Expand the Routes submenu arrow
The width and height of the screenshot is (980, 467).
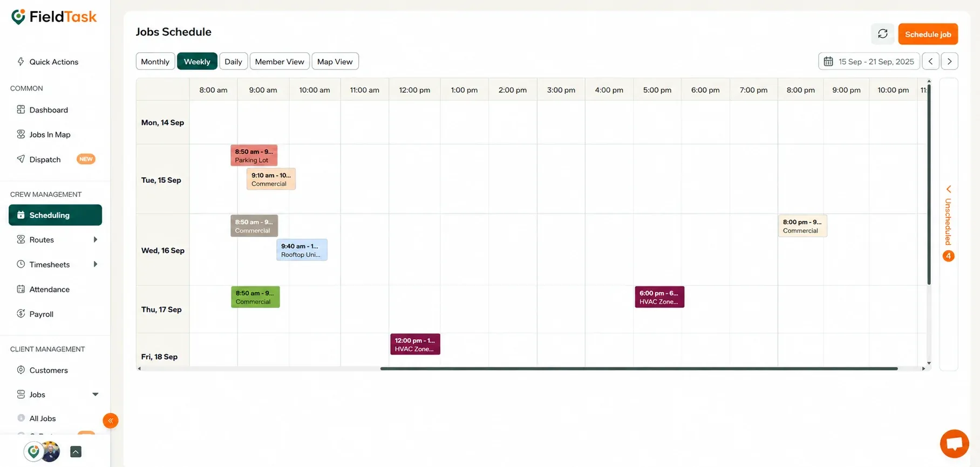click(95, 239)
